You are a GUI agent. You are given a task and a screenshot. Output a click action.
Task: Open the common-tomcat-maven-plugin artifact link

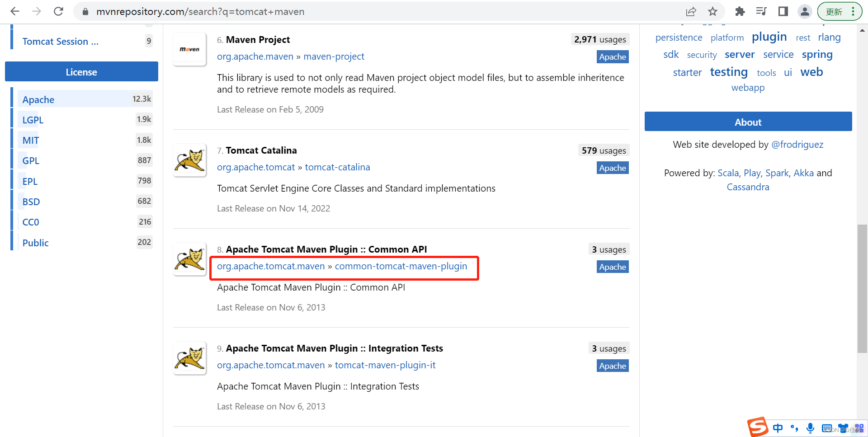click(401, 266)
